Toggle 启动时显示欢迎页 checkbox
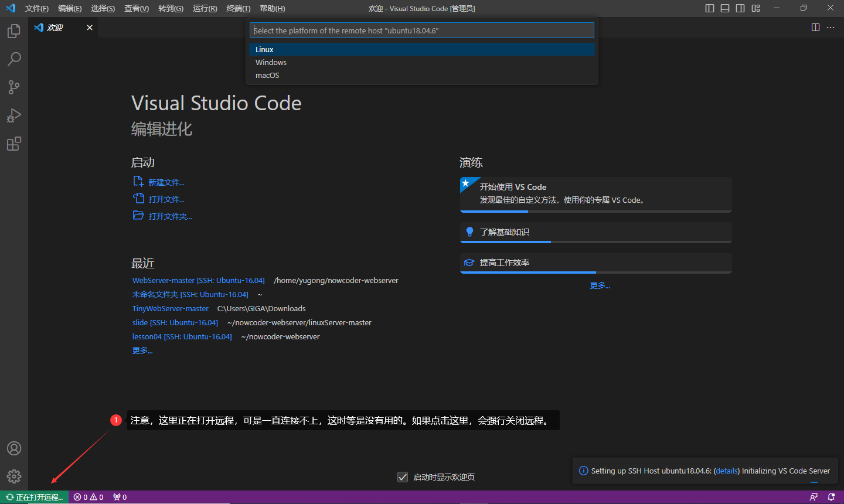 point(403,477)
